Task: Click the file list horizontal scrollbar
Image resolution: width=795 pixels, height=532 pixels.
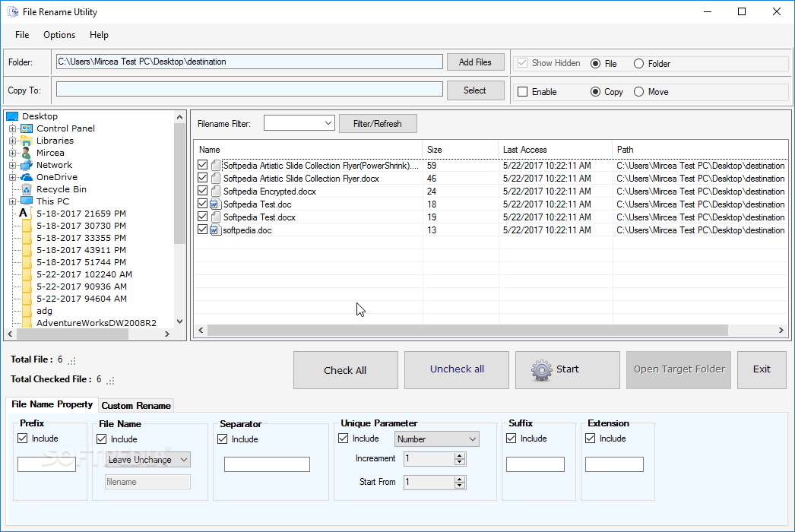Action: pyautogui.click(x=467, y=330)
